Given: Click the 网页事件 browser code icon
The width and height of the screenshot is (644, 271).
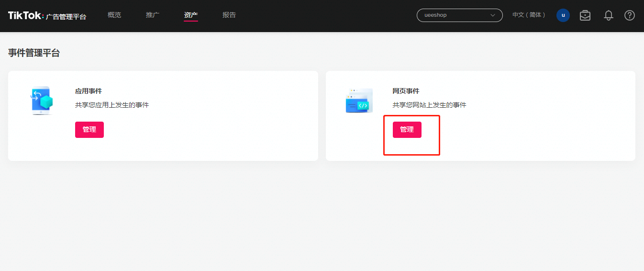Looking at the screenshot, I should pyautogui.click(x=359, y=101).
